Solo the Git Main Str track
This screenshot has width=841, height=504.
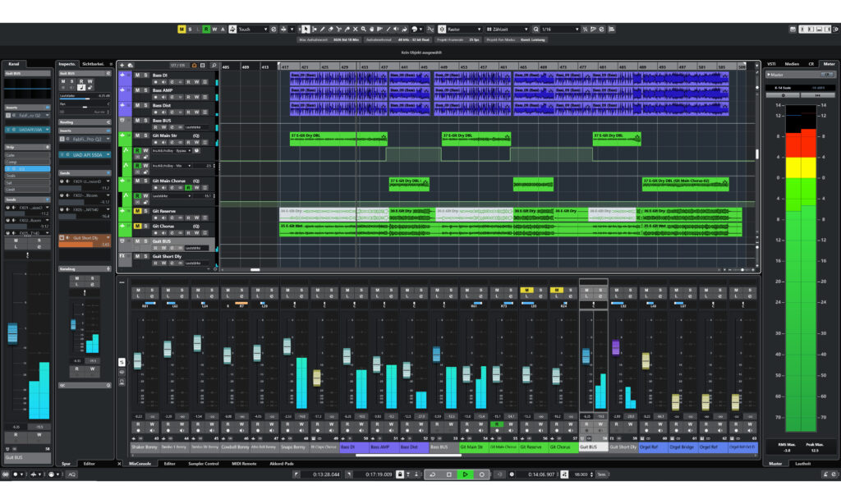[x=145, y=135]
